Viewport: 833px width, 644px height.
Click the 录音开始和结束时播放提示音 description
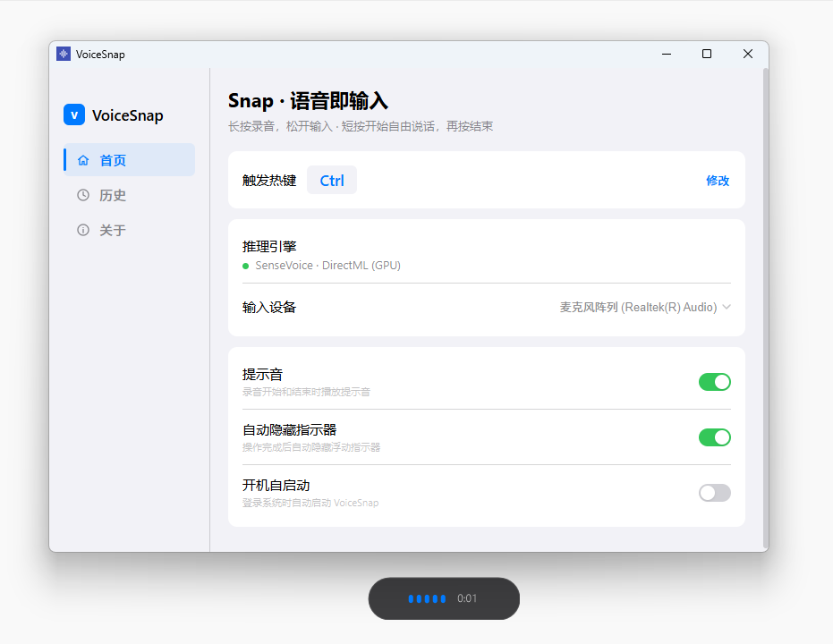(x=306, y=392)
